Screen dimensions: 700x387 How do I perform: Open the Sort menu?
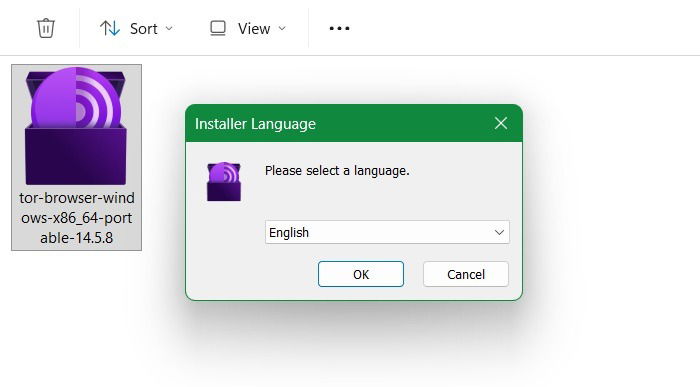pos(136,29)
